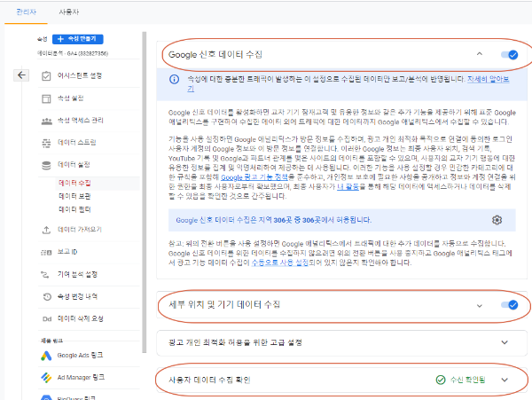Click the Dd 데이터 삭제 요청 icon

(47, 319)
